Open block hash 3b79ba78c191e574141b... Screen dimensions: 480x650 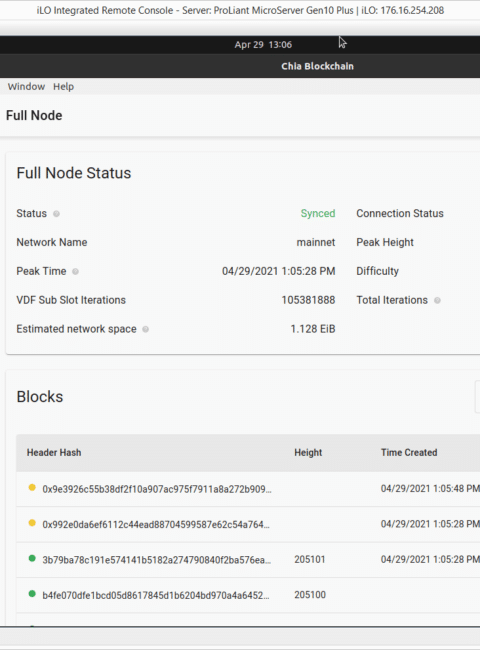[x=157, y=560]
